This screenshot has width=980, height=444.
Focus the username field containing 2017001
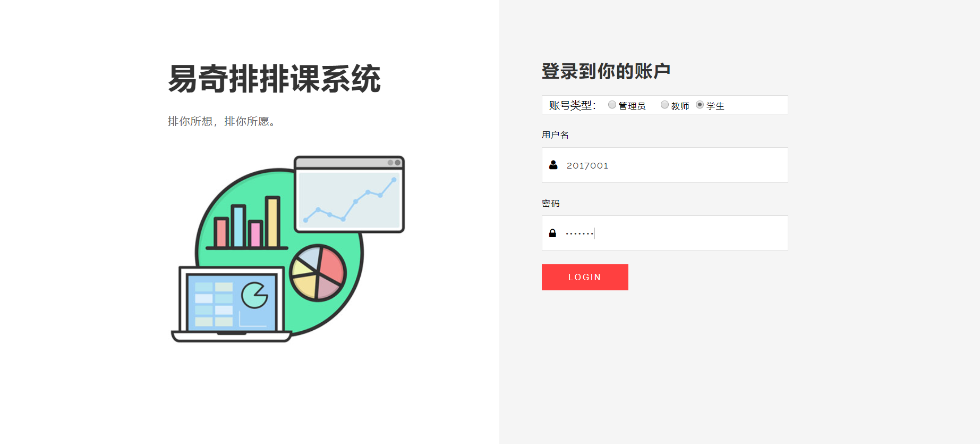[x=664, y=165]
